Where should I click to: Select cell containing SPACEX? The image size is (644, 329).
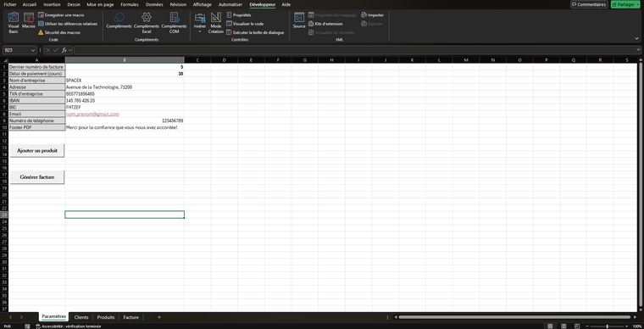click(x=125, y=81)
